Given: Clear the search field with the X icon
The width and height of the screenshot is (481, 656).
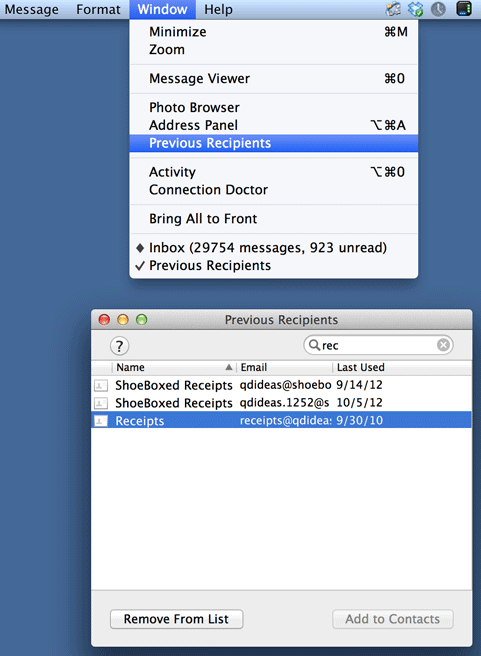Looking at the screenshot, I should click(x=443, y=345).
